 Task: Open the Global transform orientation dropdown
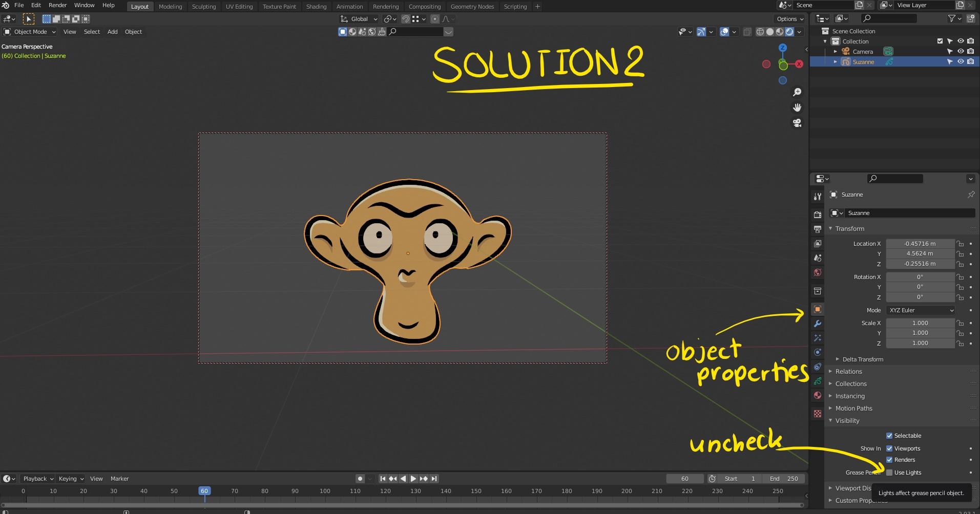point(359,19)
